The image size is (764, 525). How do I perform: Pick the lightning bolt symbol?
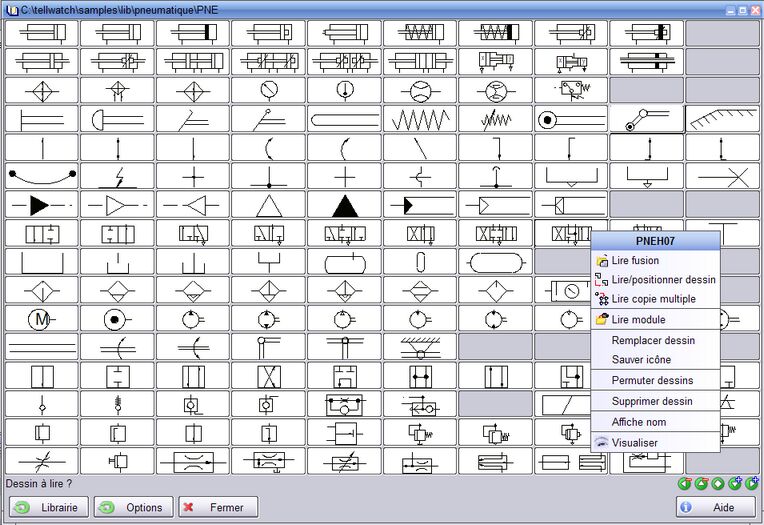117,176
